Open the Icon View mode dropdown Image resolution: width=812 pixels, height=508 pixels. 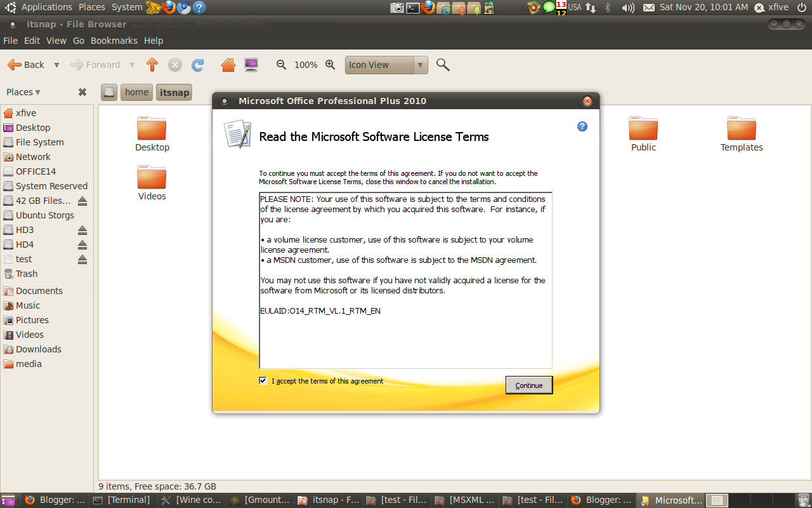pos(387,65)
